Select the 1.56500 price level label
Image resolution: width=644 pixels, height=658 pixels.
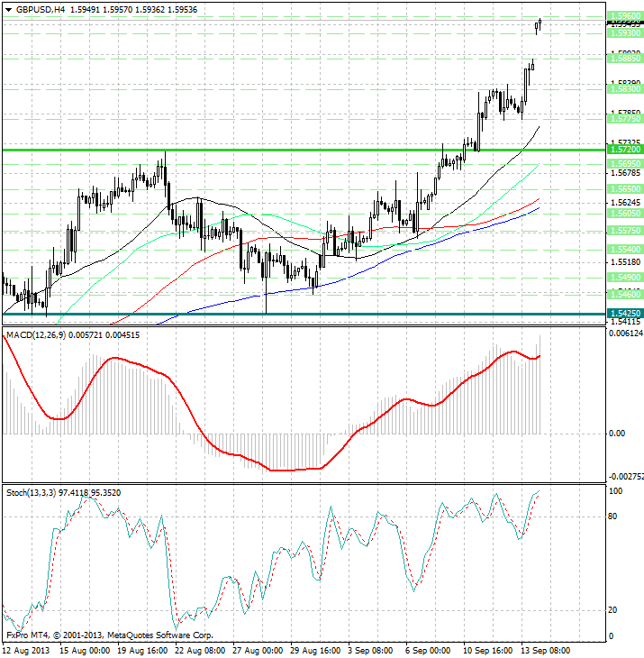coord(625,189)
